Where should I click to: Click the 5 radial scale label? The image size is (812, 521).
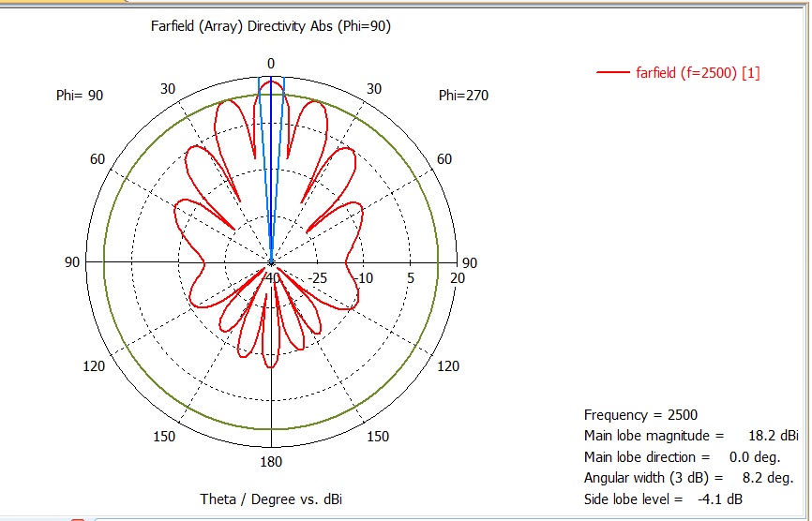(411, 278)
